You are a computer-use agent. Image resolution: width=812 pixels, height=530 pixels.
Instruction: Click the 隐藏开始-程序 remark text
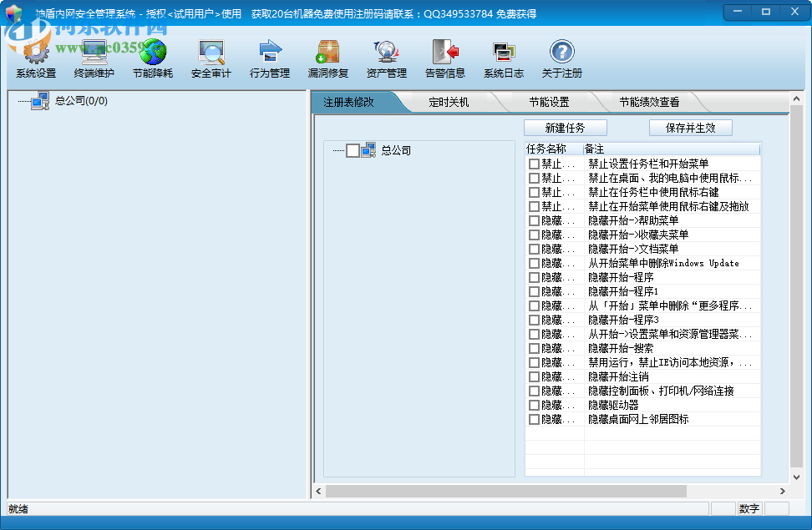[621, 277]
